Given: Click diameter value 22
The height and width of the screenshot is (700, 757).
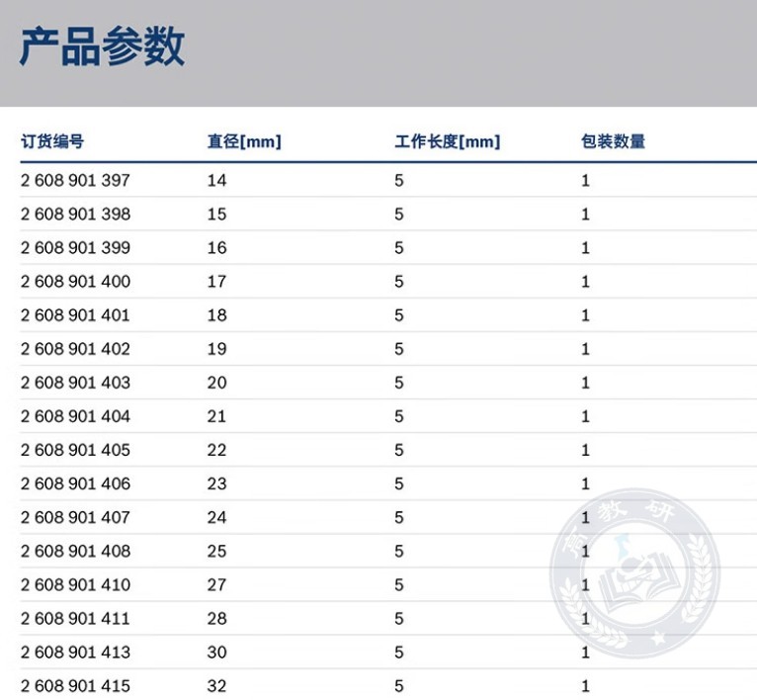Looking at the screenshot, I should [216, 450].
